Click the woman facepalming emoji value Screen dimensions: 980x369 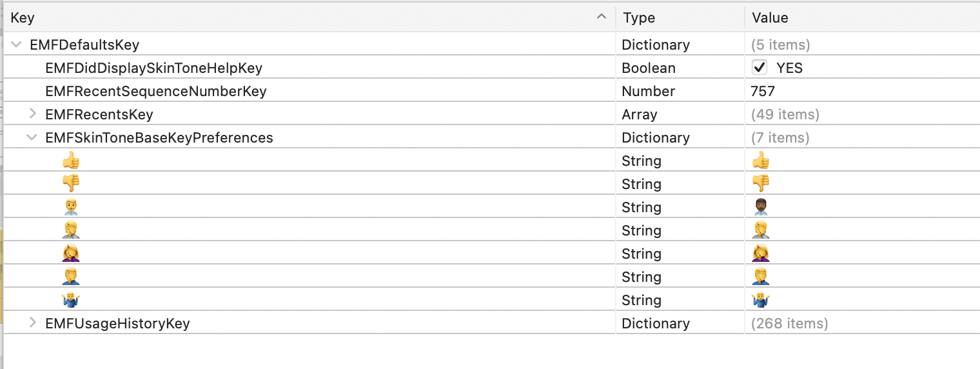[x=761, y=254]
